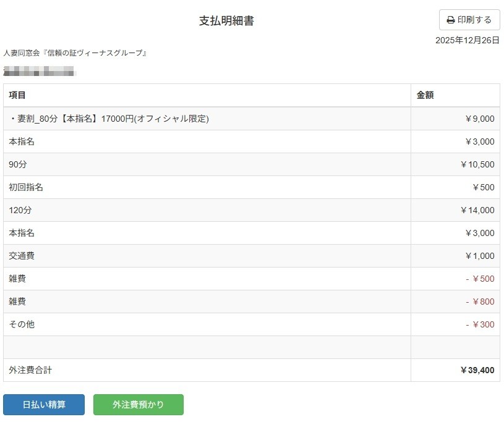
Task: Click the ¥14,000 amount cell
Action: [x=477, y=210]
